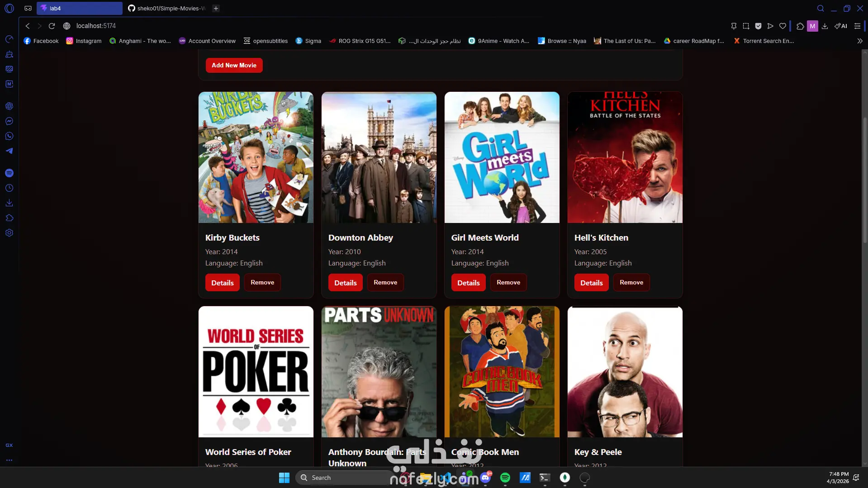The height and width of the screenshot is (488, 868).
Task: Open the ad blocker shield icon
Action: pos(758,26)
